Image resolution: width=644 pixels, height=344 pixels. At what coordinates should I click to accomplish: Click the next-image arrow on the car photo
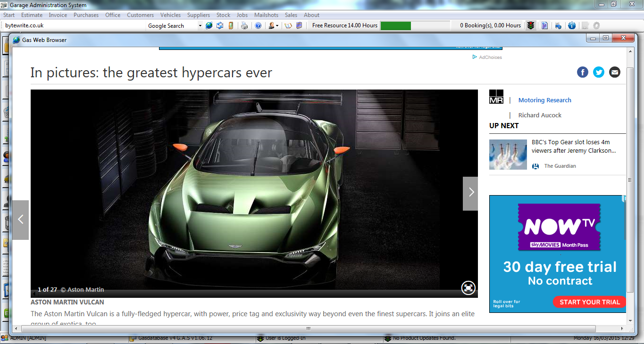point(470,192)
